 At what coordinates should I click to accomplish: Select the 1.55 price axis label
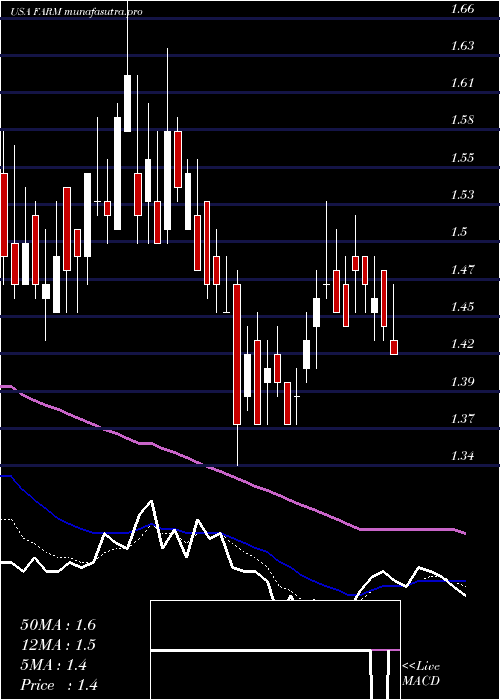462,157
